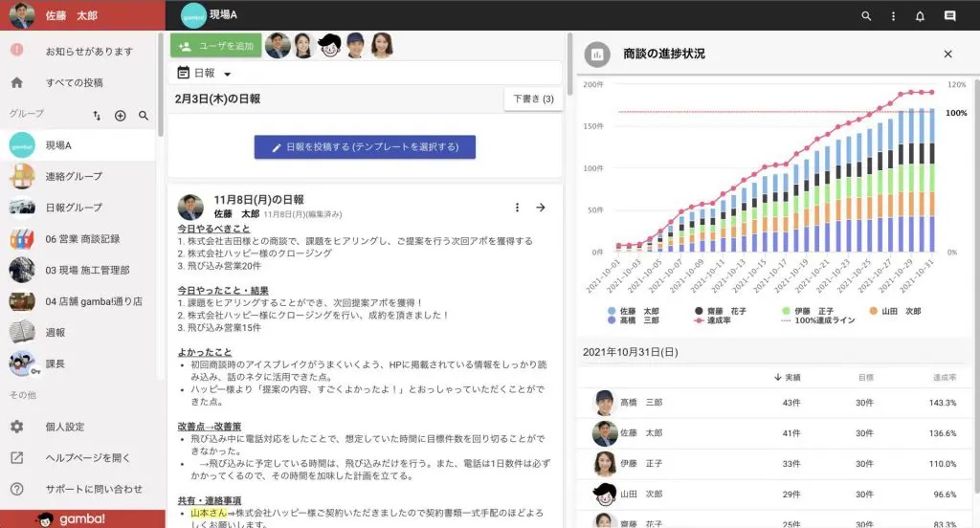This screenshot has width=980, height=528.
Task: Open 日報グループ in sidebar
Action: click(78, 208)
